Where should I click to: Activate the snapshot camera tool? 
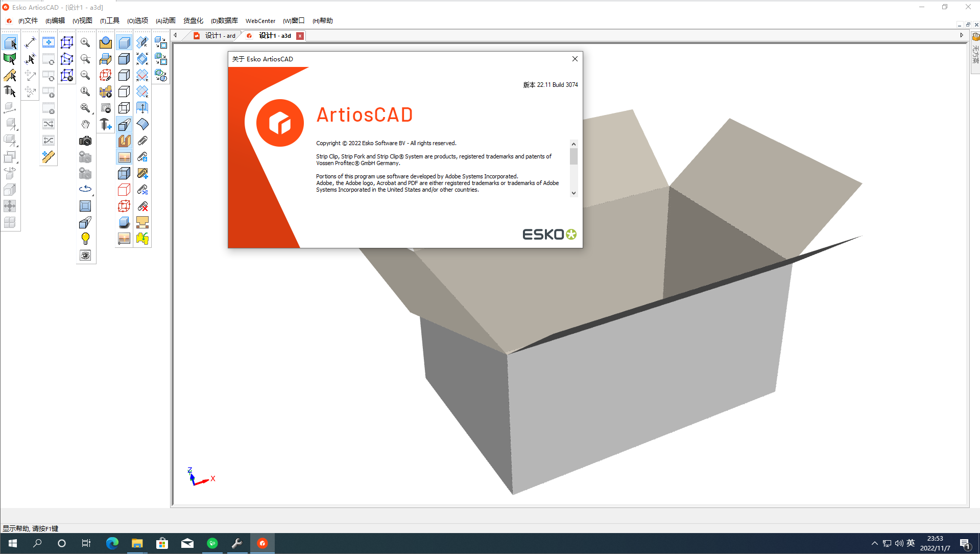(x=85, y=141)
